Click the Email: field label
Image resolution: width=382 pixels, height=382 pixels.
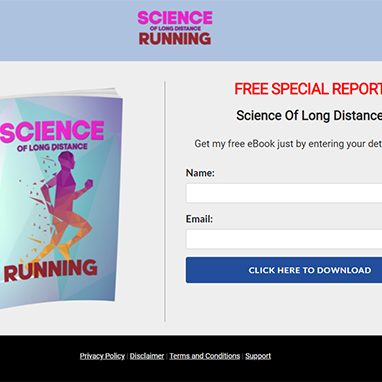[x=199, y=219]
